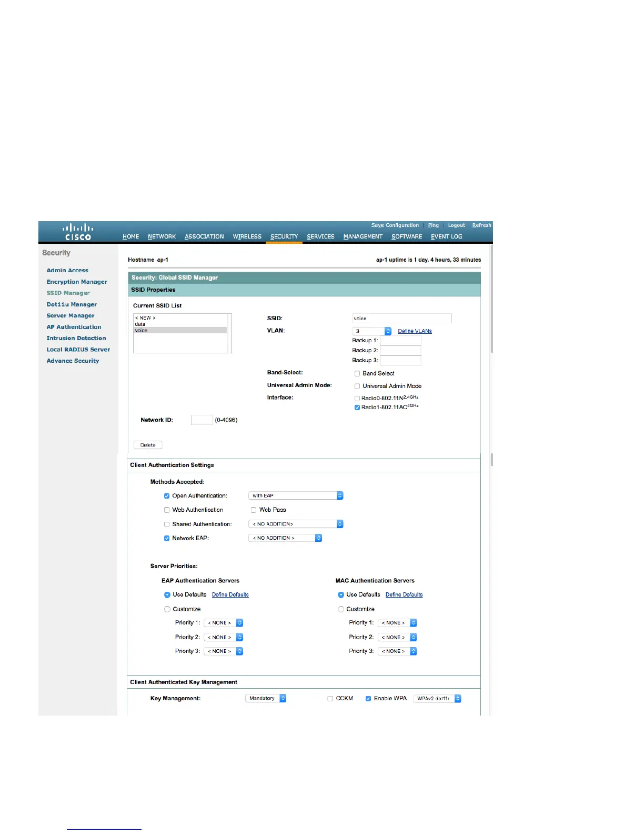Click MAC servers Define Defaults link
The height and width of the screenshot is (834, 644).
404,595
